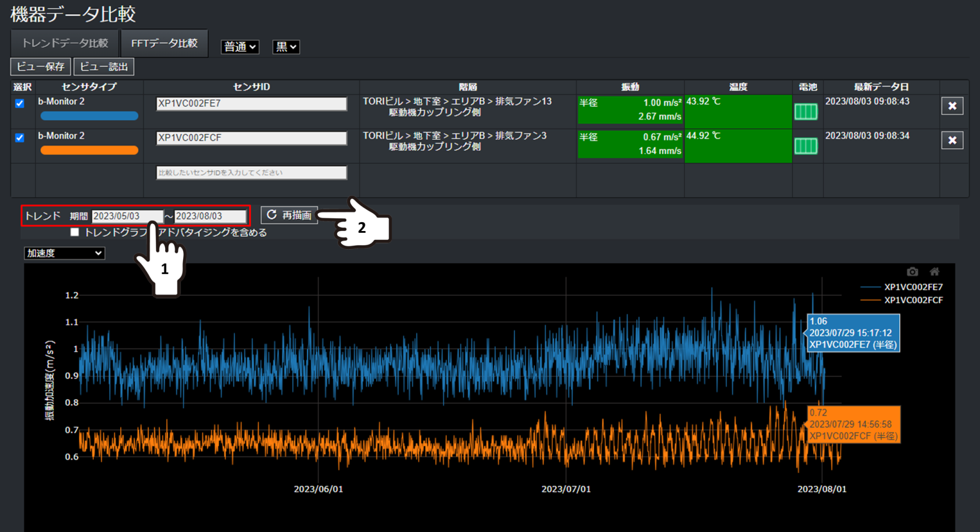Viewport: 980px width, 532px height.
Task: Click ビュー保存 button
Action: 41,66
